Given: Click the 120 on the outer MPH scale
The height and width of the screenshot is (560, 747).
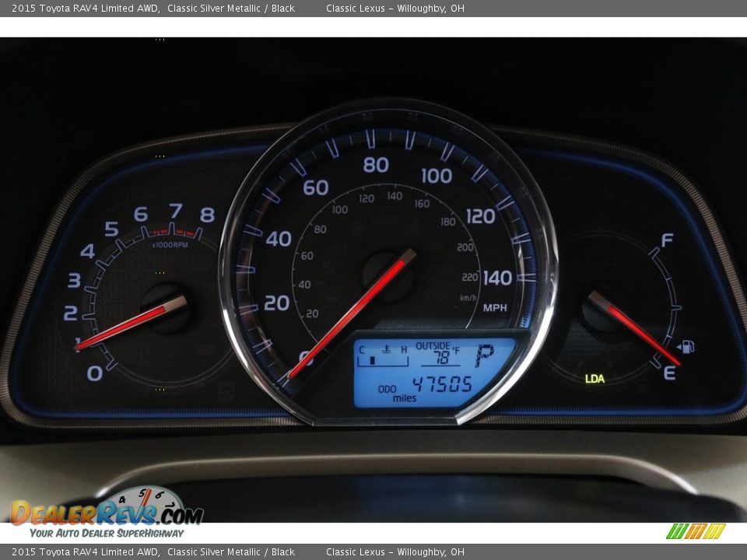Looking at the screenshot, I should click(x=481, y=217).
